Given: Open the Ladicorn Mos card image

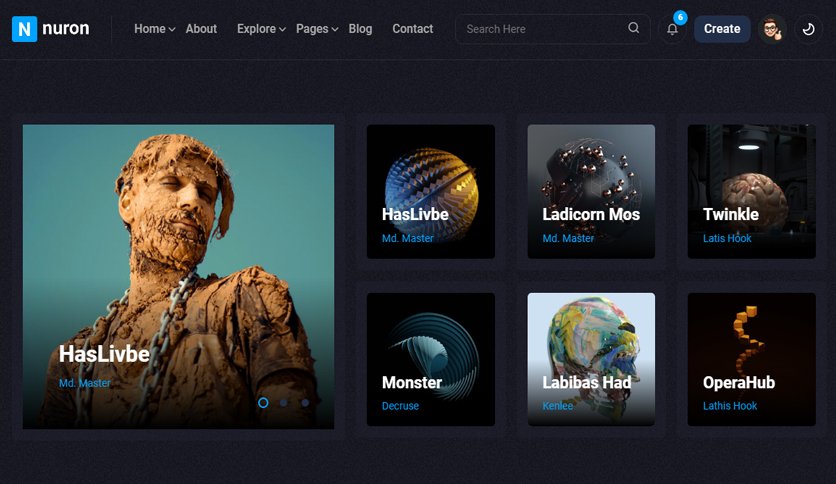Looking at the screenshot, I should click(591, 191).
